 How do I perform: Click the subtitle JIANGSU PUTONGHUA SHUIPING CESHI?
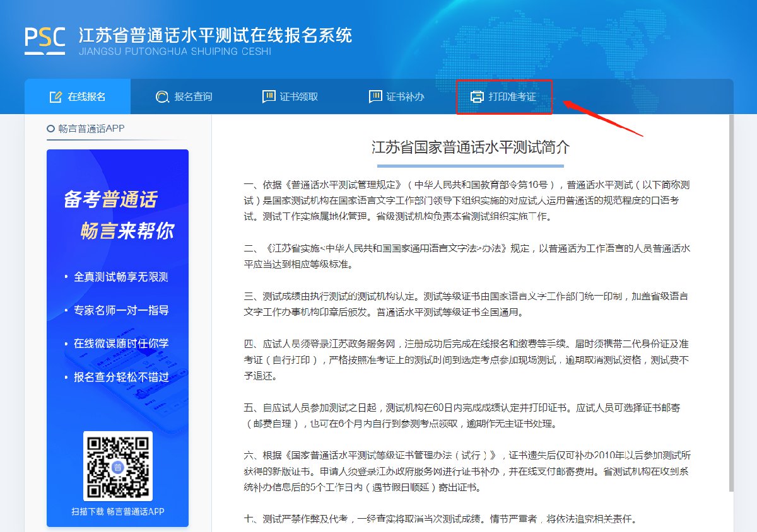pos(175,51)
